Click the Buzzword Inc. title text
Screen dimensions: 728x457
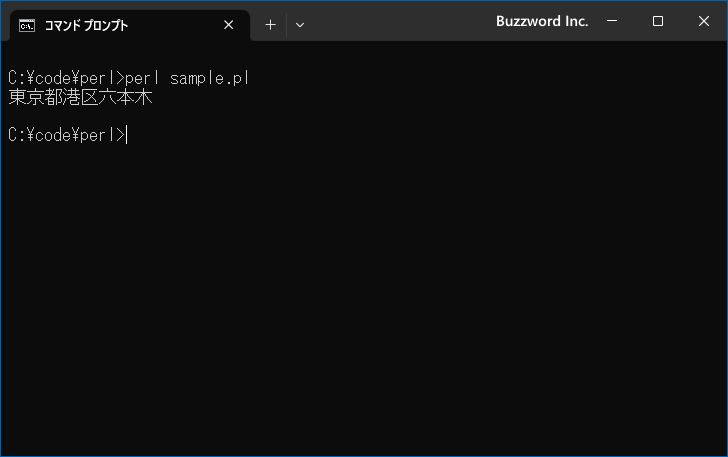pyautogui.click(x=542, y=21)
